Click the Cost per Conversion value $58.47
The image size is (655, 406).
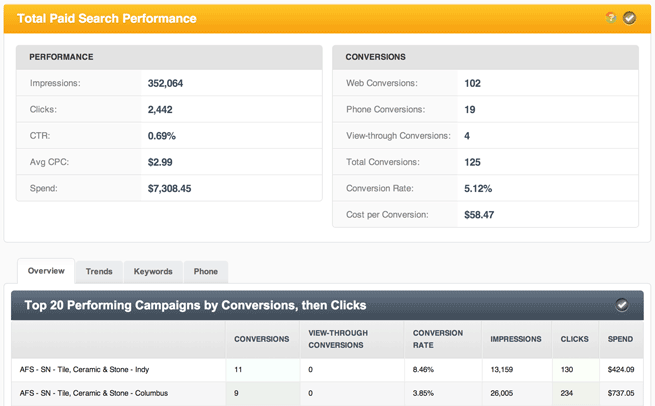[479, 215]
